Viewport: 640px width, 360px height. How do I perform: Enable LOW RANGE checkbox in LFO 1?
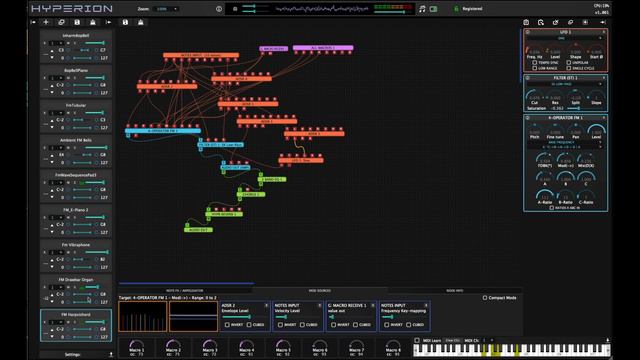[x=535, y=68]
